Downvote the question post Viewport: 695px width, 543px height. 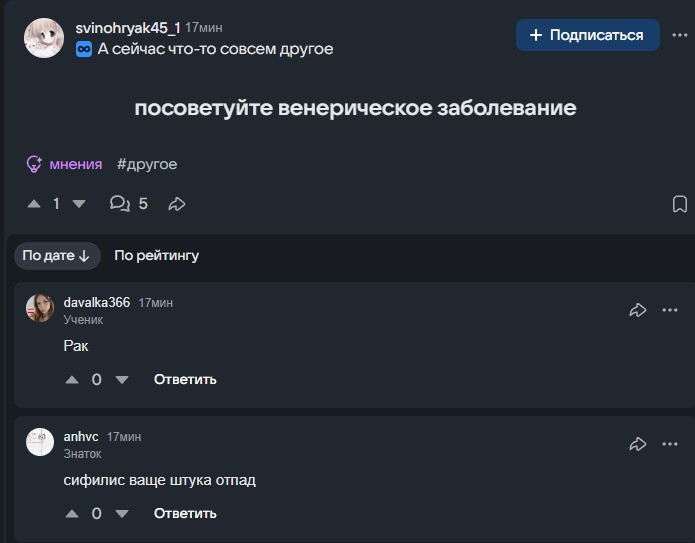pos(79,204)
